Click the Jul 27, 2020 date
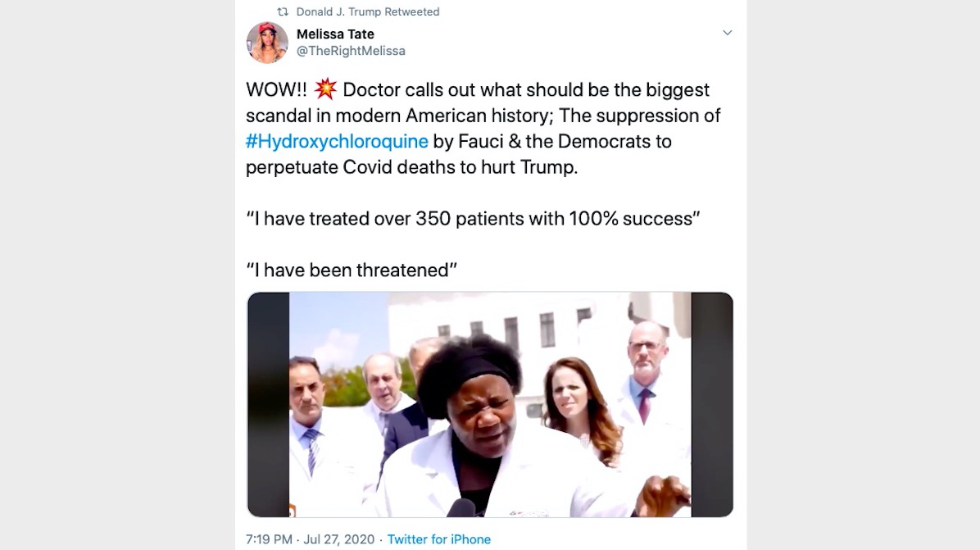Image resolution: width=980 pixels, height=550 pixels. tap(338, 539)
